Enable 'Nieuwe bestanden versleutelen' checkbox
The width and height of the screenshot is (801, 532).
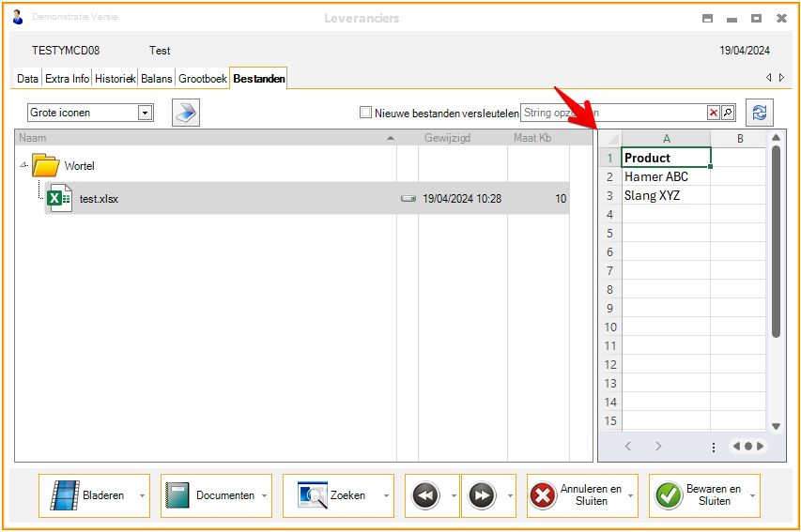coord(366,113)
